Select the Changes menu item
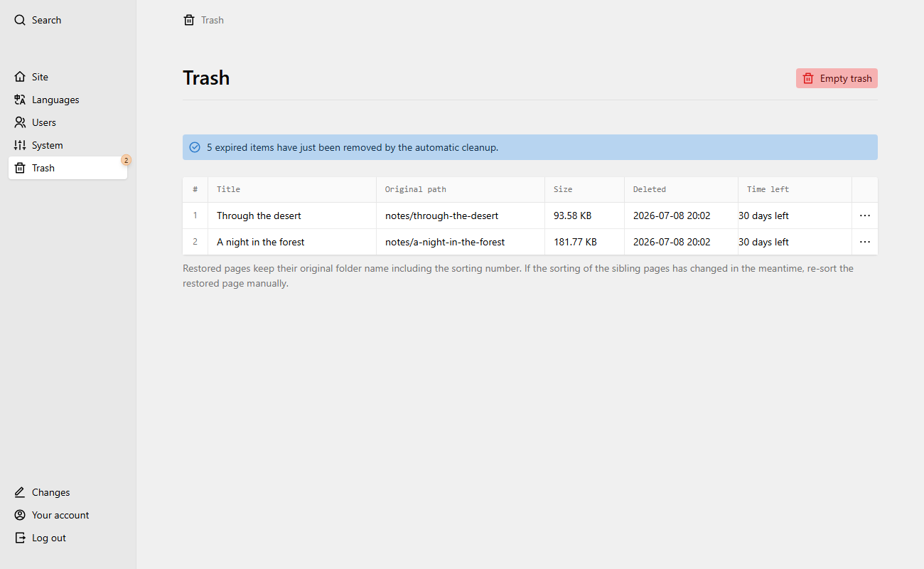924x569 pixels. click(x=68, y=492)
